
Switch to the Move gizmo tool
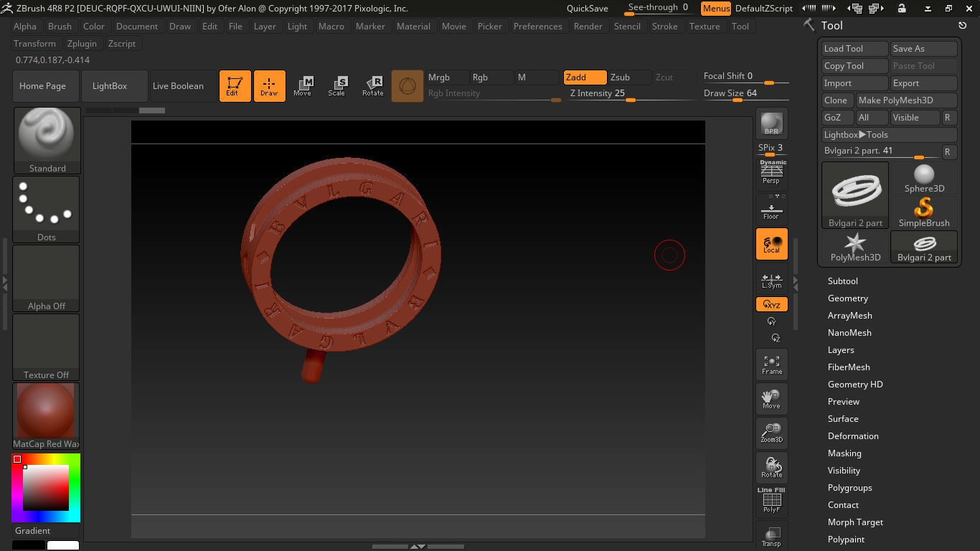pyautogui.click(x=303, y=86)
